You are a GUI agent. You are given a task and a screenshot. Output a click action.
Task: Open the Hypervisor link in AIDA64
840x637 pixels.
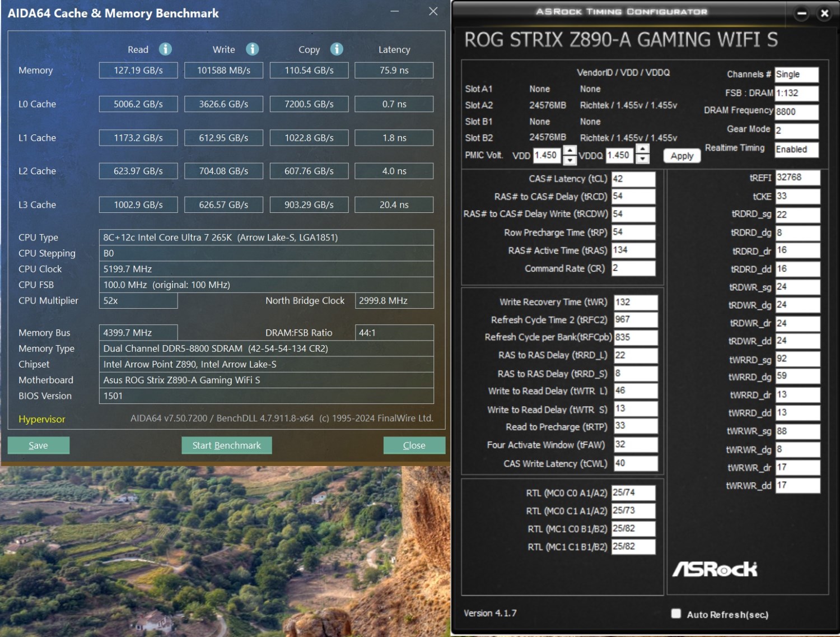click(42, 419)
